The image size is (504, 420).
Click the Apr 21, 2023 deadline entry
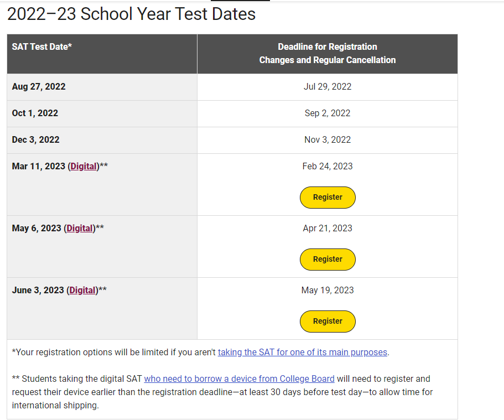point(328,228)
